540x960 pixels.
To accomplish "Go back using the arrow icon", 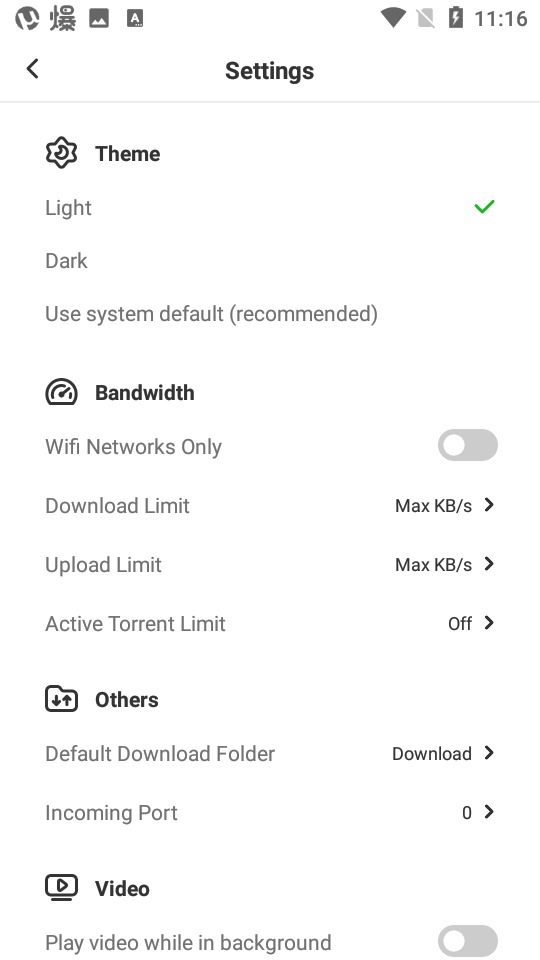I will coord(32,69).
